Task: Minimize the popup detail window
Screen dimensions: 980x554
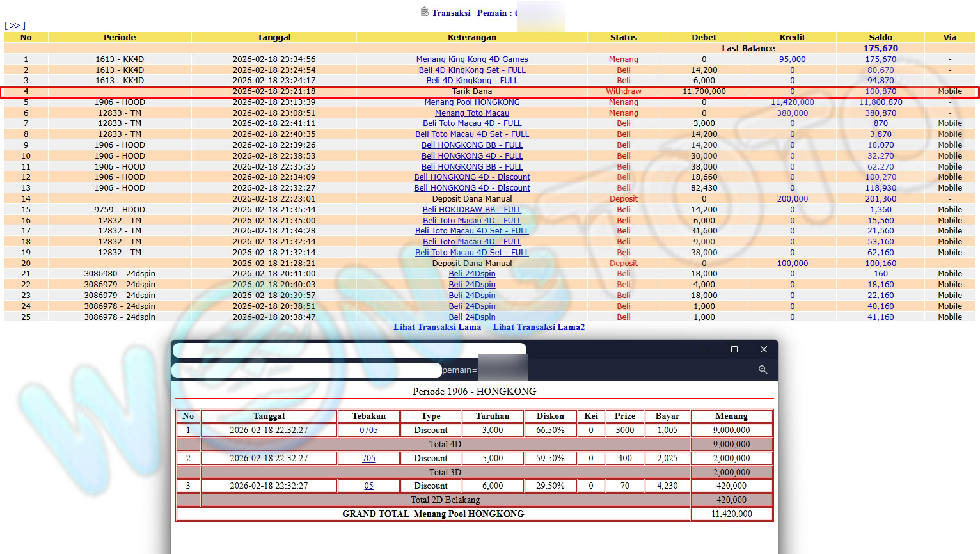Action: coord(705,349)
